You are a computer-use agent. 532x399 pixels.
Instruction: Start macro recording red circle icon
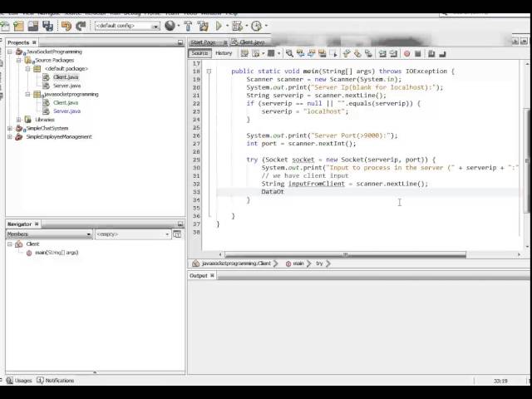pyautogui.click(x=406, y=53)
